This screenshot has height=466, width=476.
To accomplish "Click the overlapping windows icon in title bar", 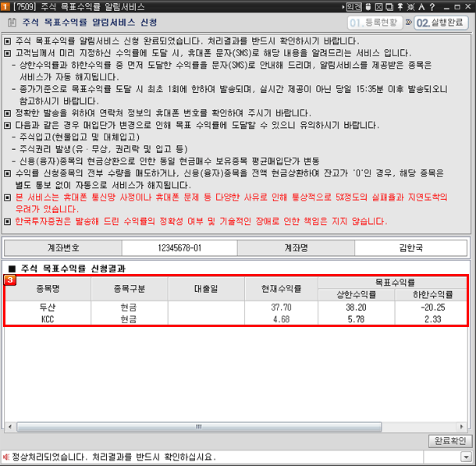I will [389, 7].
